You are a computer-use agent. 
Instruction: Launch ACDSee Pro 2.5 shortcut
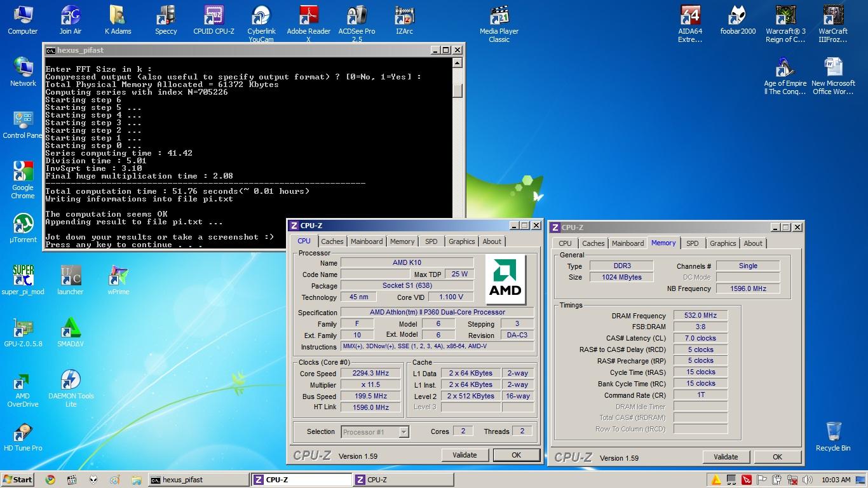pos(356,24)
